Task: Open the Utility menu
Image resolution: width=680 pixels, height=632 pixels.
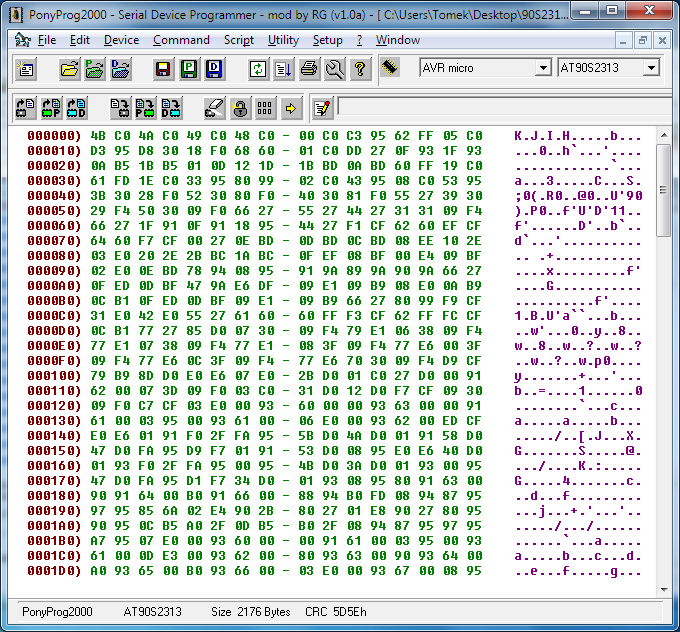Action: pyautogui.click(x=283, y=40)
